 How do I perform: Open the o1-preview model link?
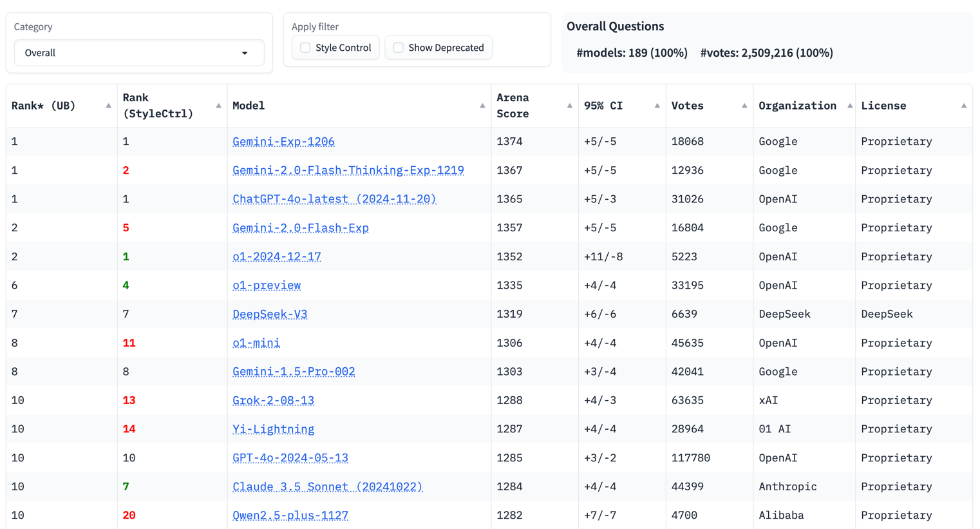tap(267, 285)
